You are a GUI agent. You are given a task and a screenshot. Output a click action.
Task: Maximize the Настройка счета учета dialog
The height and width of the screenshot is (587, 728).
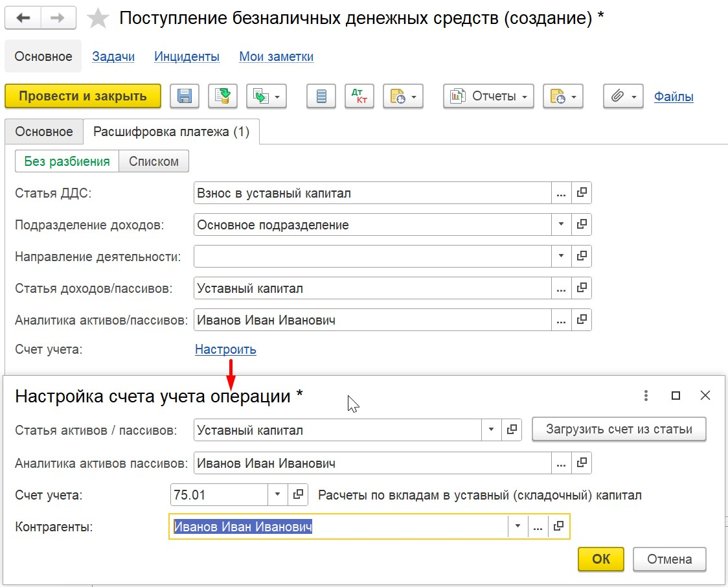click(676, 396)
